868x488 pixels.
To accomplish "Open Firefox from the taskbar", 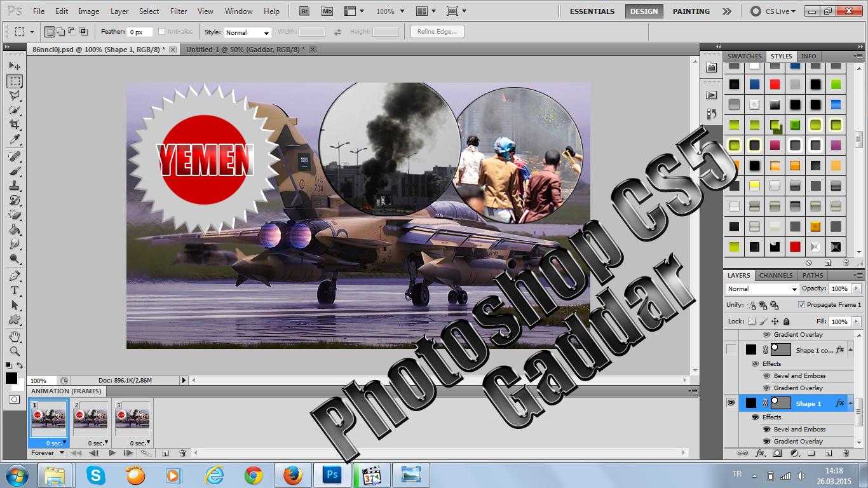I will click(292, 475).
